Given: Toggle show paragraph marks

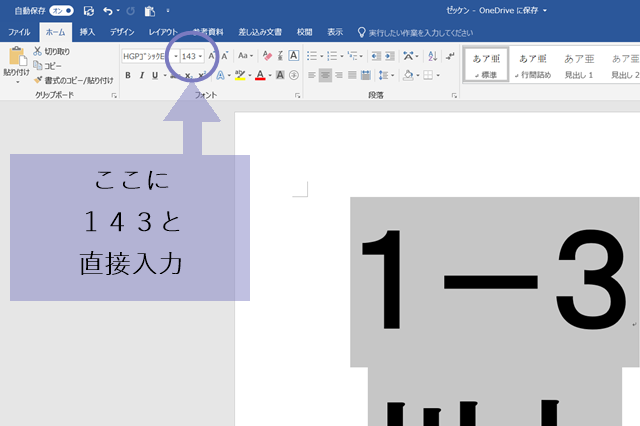Looking at the screenshot, I should [x=450, y=56].
